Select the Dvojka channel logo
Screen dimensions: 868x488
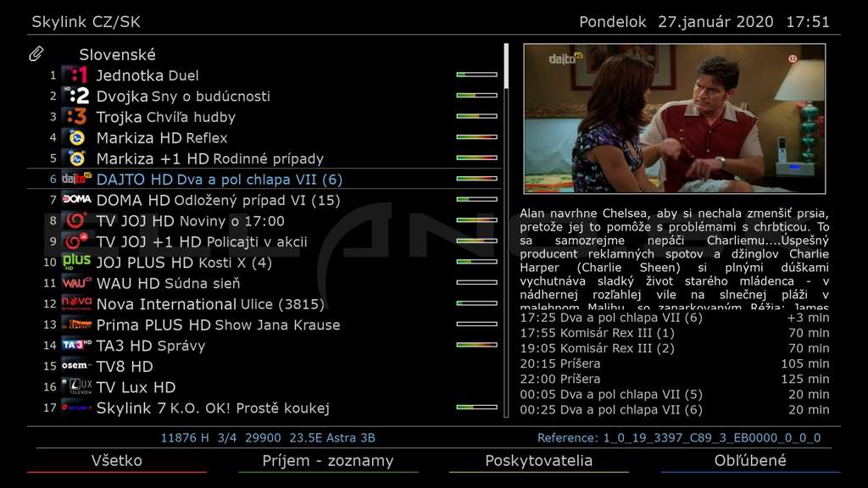[x=75, y=96]
